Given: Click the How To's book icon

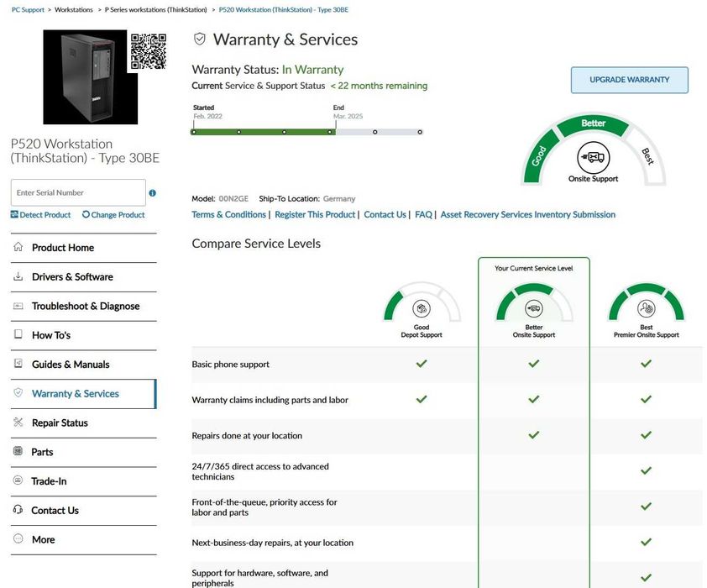Looking at the screenshot, I should 18,334.
